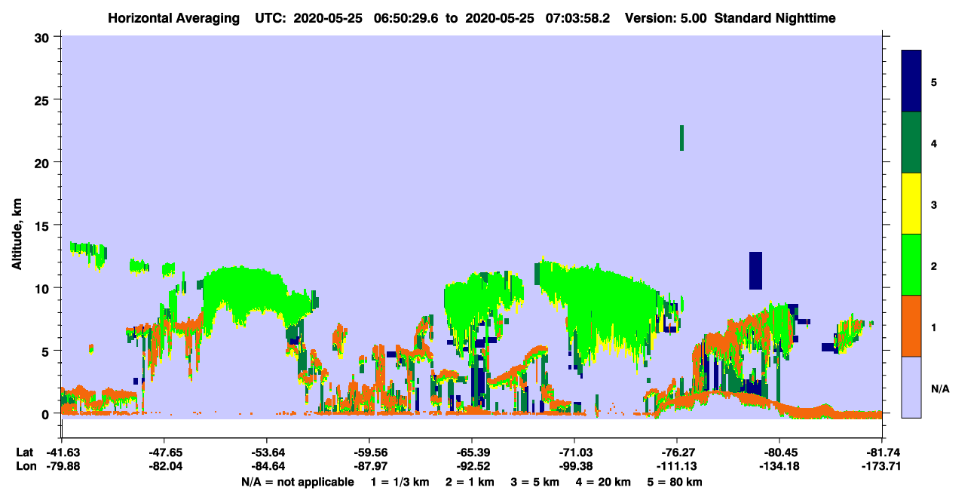Click the bright green colorbar segment labeled 2
980x503 pixels.
(x=911, y=265)
